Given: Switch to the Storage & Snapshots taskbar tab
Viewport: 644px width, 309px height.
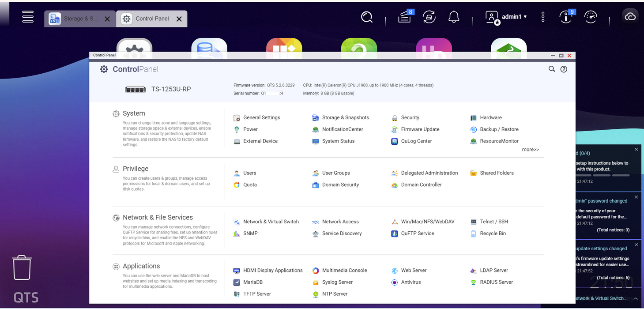Looking at the screenshot, I should (x=80, y=19).
